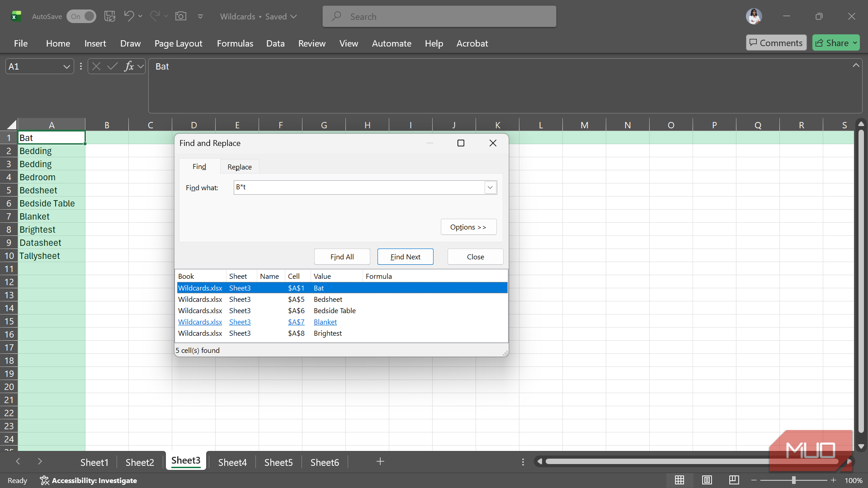The image size is (868, 488).
Task: Click the Save icon in title bar
Action: (110, 16)
